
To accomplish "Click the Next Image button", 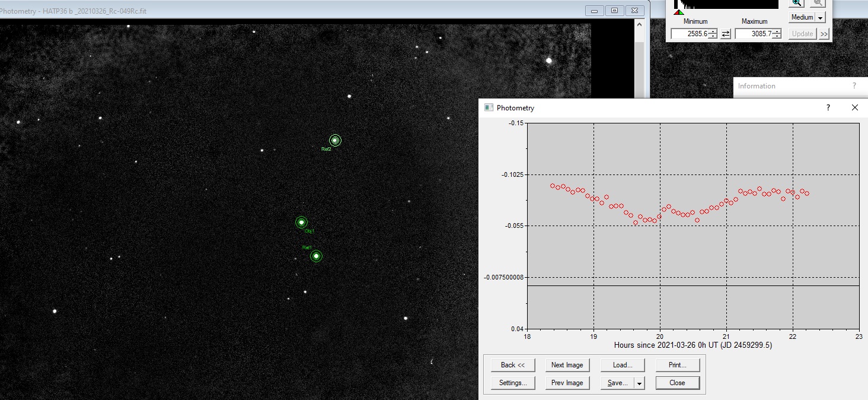I will (567, 365).
